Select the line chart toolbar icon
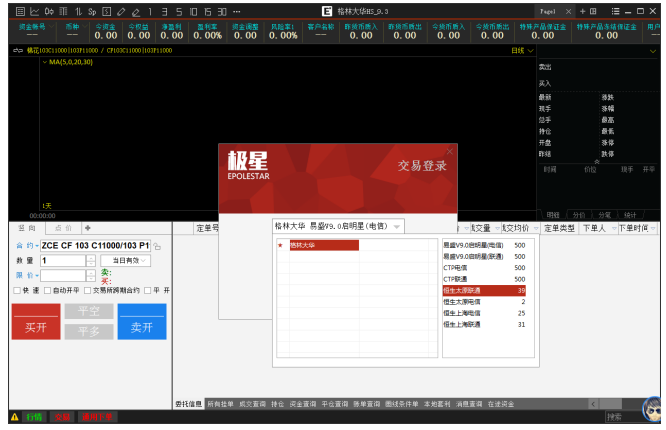666x430 pixels. click(34, 11)
